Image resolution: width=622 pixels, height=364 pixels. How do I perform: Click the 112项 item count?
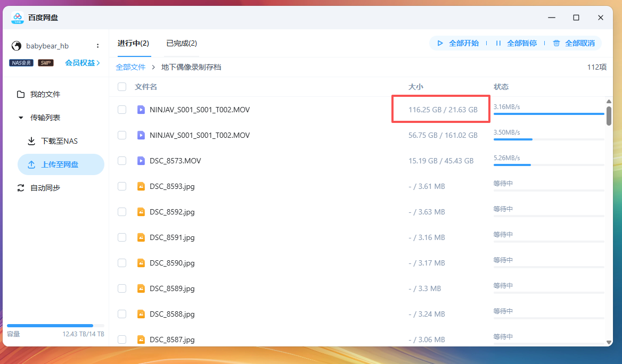click(x=597, y=68)
